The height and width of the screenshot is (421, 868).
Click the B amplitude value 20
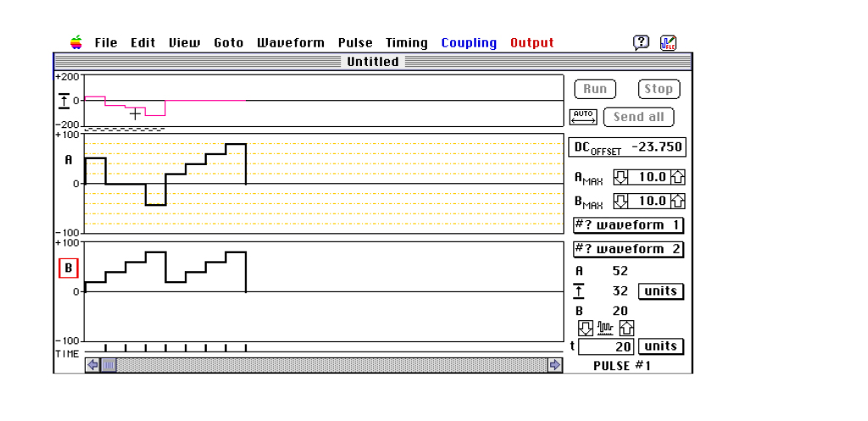pyautogui.click(x=620, y=311)
